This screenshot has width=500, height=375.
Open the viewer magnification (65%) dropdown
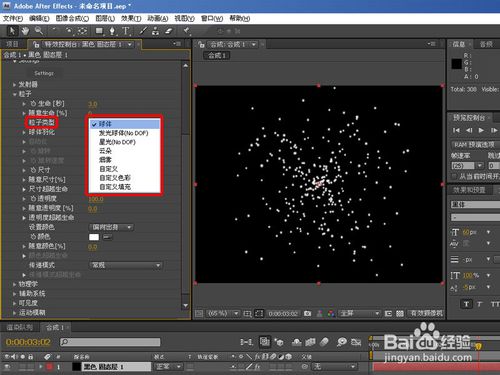(x=222, y=313)
